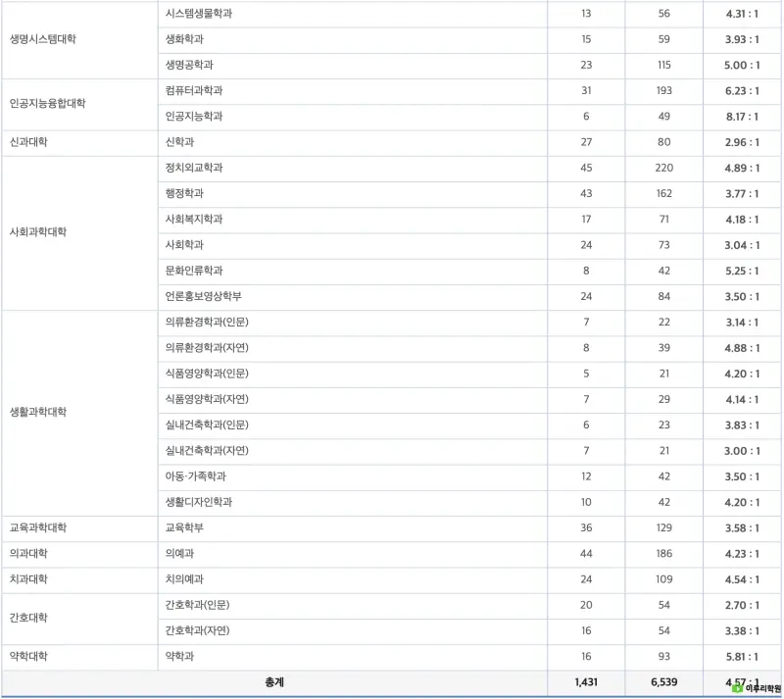Viewport: 784px width, 699px height.
Task: Select applicants value 193 for 컴퓨터과학과
Action: tap(664, 90)
